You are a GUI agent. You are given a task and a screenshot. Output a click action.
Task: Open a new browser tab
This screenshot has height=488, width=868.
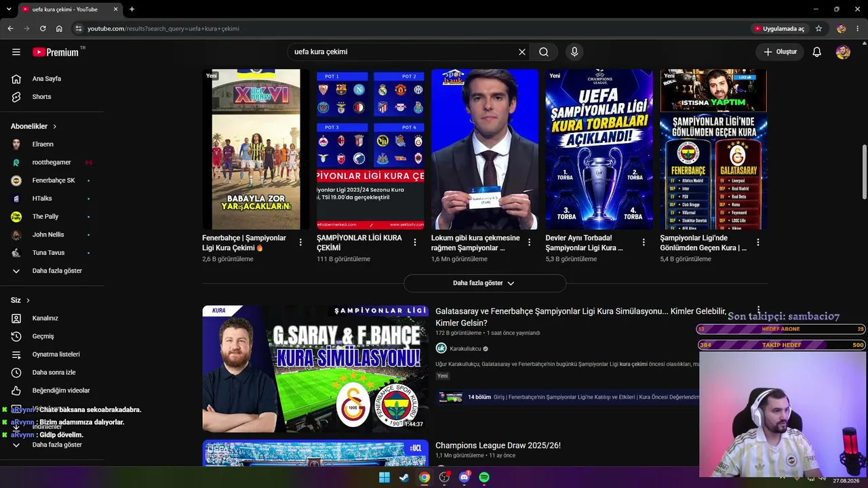pyautogui.click(x=132, y=9)
